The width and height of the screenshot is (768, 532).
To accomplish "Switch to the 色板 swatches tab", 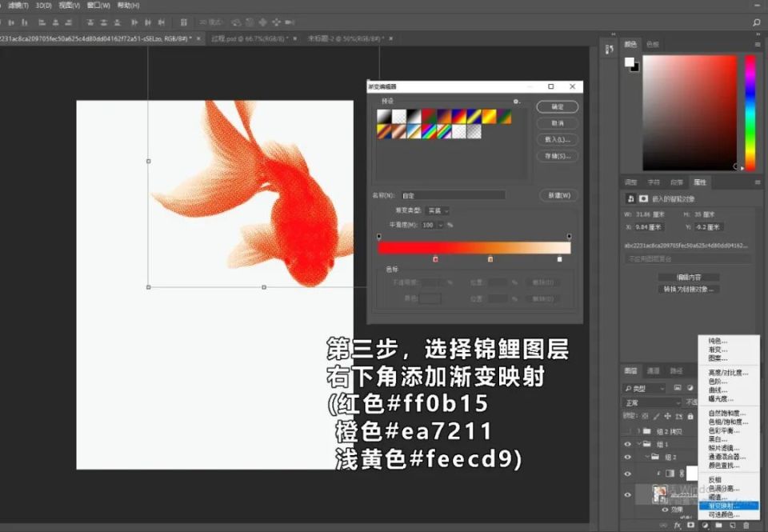I will (x=653, y=45).
